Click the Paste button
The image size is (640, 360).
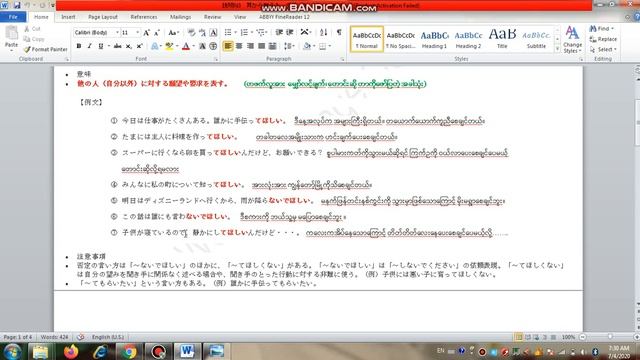[x=11, y=38]
